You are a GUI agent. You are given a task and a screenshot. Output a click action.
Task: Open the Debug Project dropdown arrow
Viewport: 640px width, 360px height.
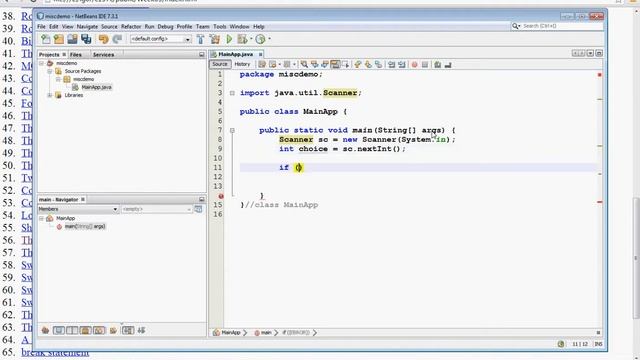click(251, 39)
